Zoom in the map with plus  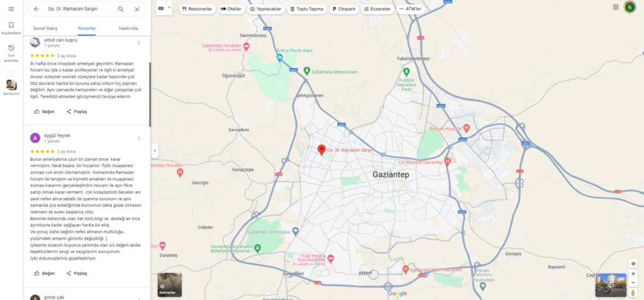[633, 274]
